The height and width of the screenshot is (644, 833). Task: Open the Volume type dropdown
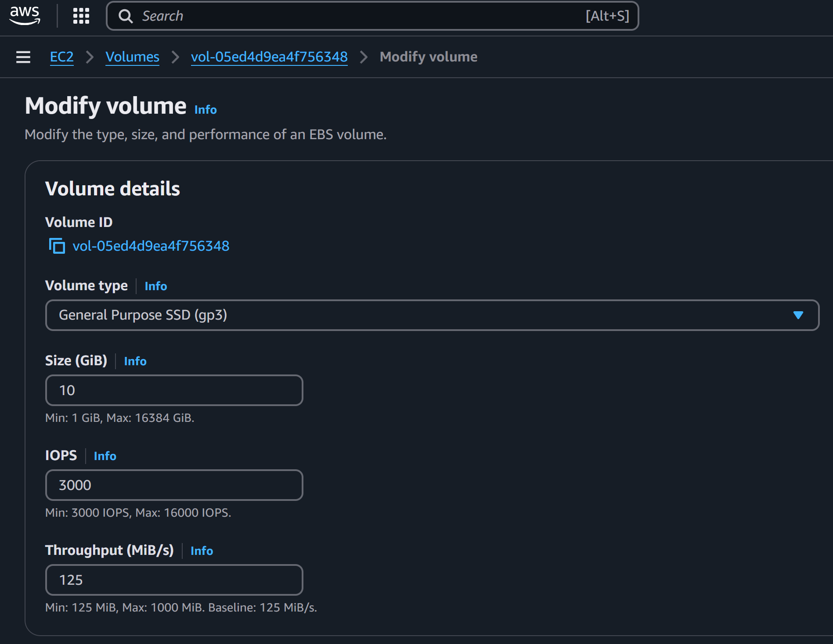coord(432,315)
